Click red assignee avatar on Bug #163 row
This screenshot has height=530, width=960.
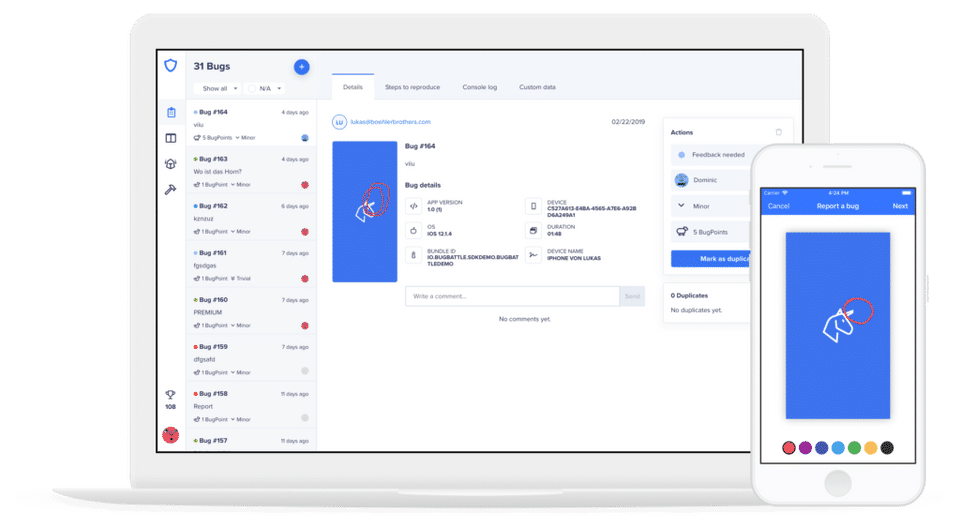pos(305,185)
